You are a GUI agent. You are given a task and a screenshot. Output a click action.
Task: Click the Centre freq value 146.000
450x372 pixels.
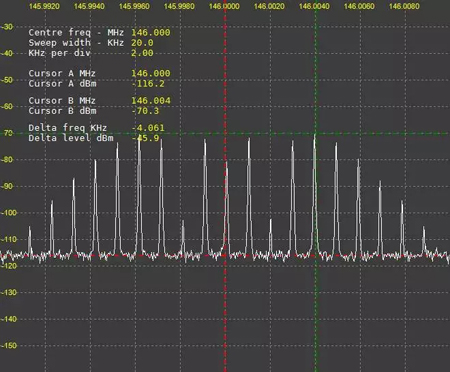151,33
